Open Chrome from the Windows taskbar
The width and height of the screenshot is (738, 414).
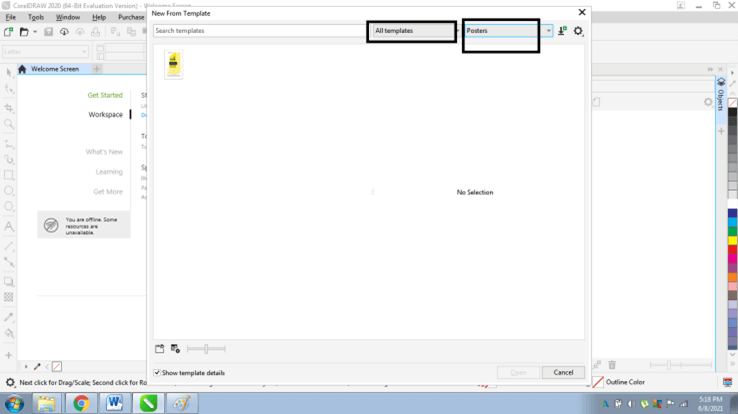[81, 403]
